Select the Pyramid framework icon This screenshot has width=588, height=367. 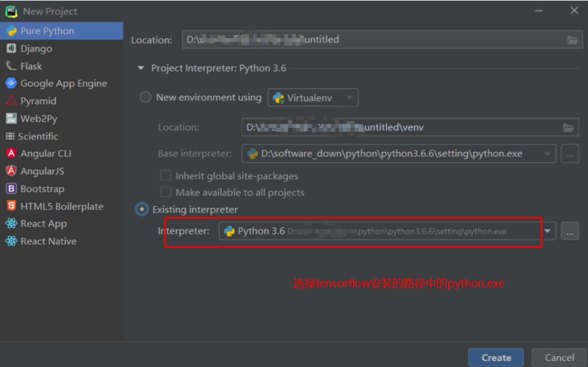pyautogui.click(x=11, y=101)
